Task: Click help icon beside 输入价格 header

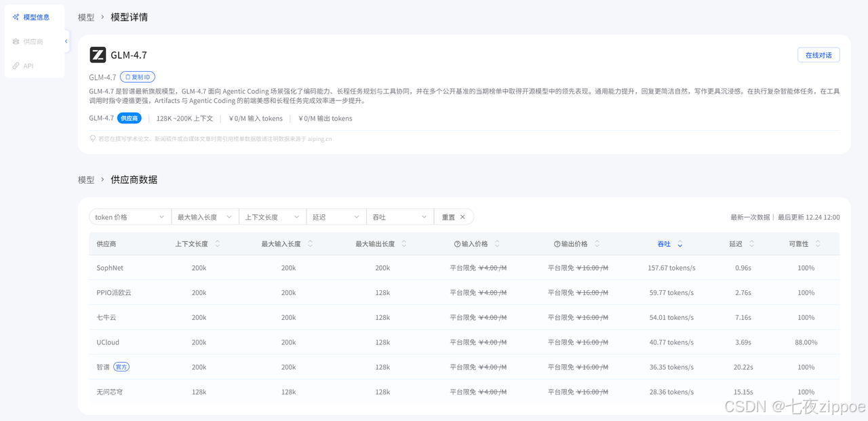Action: [457, 244]
